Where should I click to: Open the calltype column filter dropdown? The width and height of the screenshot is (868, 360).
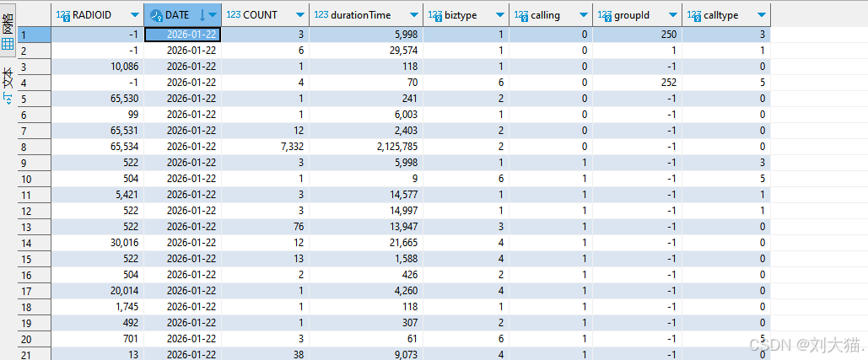762,15
